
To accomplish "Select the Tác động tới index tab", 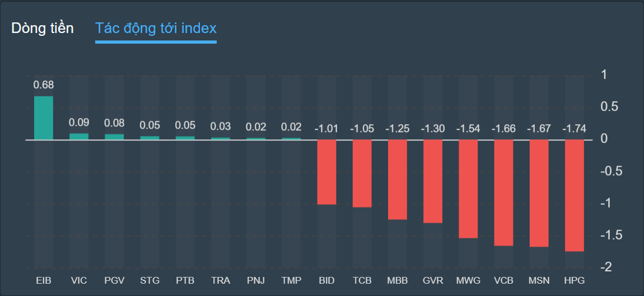I will coord(156,29).
